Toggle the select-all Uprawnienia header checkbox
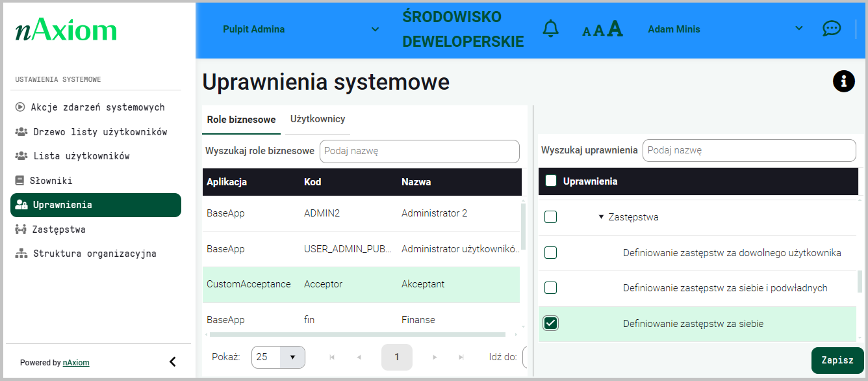Image resolution: width=868 pixels, height=381 pixels. click(551, 181)
